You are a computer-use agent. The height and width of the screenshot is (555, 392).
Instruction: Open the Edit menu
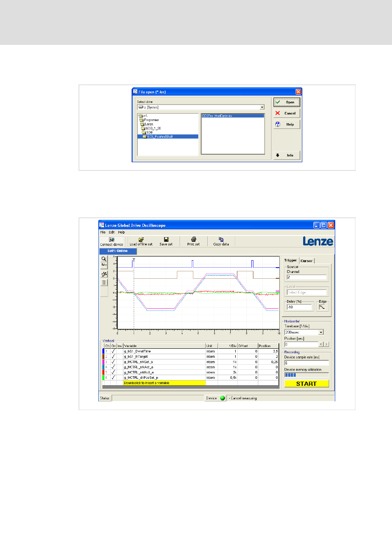click(x=111, y=232)
